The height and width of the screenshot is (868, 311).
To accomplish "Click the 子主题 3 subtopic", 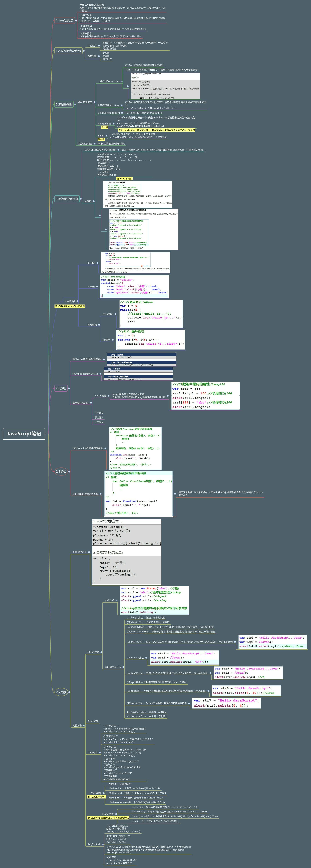I will click(x=99, y=418).
